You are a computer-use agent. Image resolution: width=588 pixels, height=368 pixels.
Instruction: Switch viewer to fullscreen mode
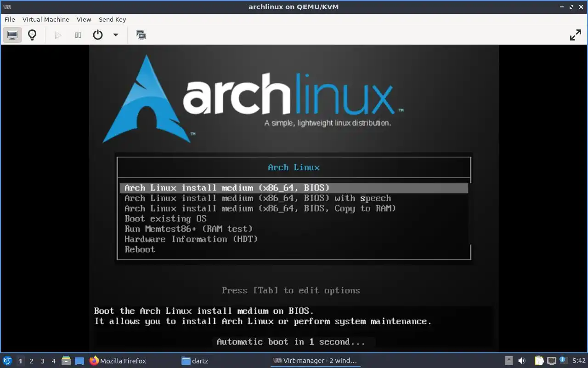click(576, 35)
